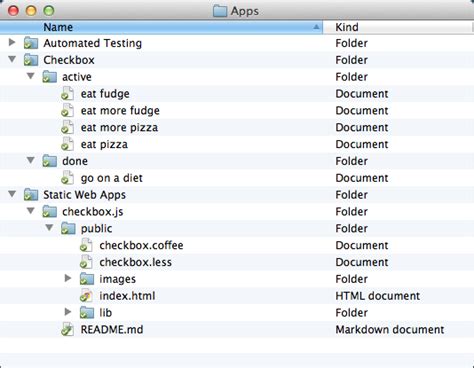
Task: Select the Automated Testing row name
Action: (93, 43)
